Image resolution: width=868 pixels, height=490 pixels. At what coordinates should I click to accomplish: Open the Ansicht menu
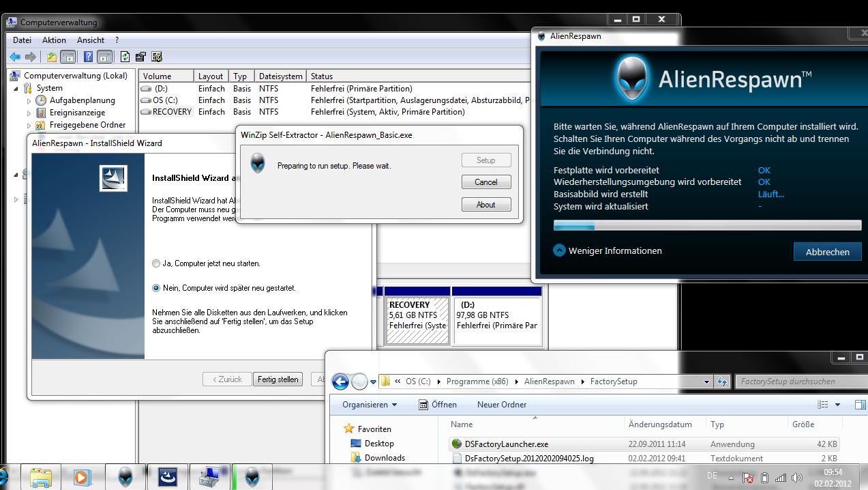point(91,40)
